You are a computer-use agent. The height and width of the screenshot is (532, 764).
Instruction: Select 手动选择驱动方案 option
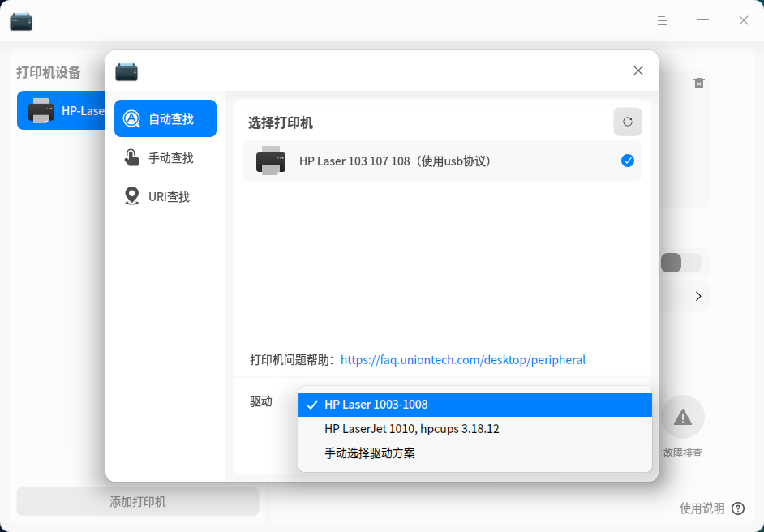pyautogui.click(x=475, y=453)
